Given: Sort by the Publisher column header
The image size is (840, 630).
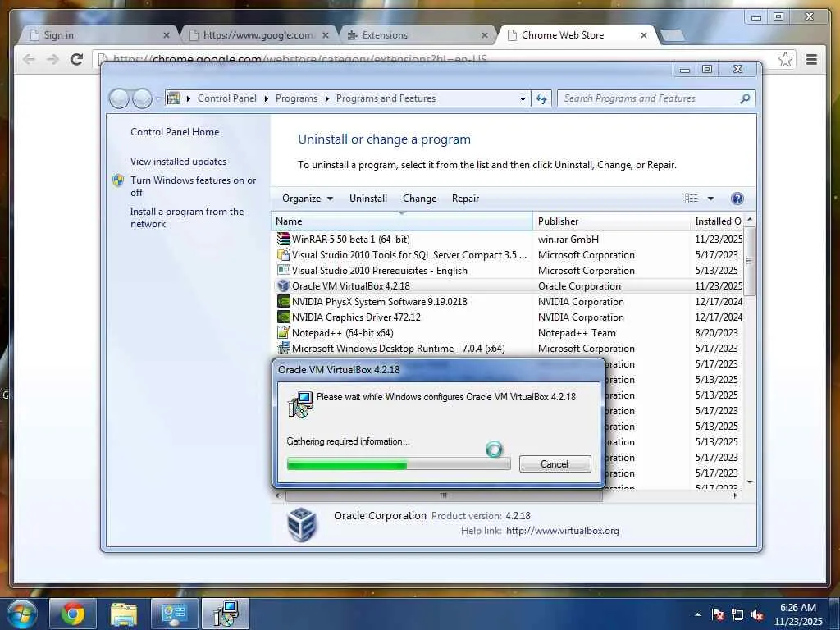Looking at the screenshot, I should (x=611, y=221).
